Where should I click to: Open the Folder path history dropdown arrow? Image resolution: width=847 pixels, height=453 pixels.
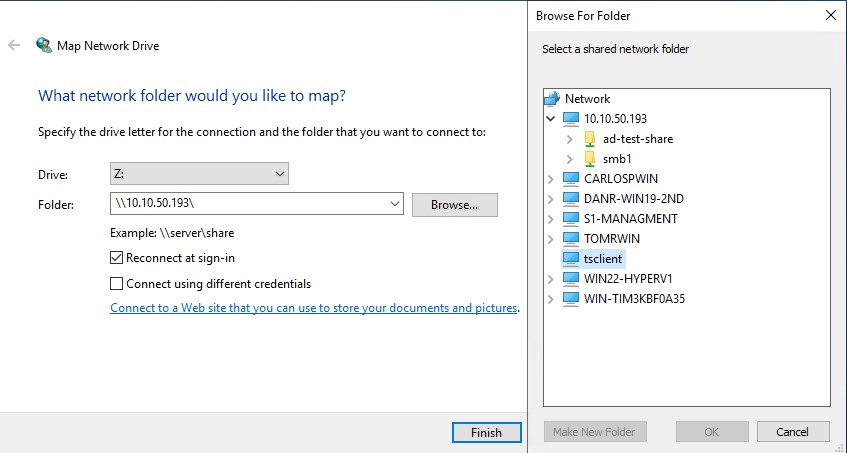coord(395,204)
